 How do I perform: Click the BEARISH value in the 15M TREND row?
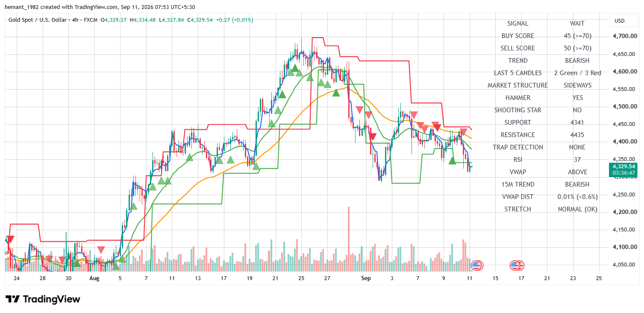tap(577, 184)
